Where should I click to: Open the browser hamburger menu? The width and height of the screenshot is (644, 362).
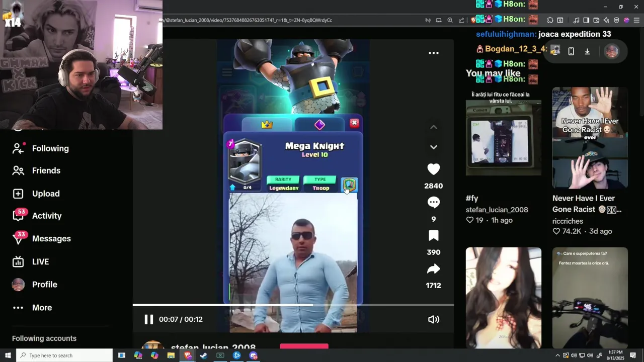[636, 20]
